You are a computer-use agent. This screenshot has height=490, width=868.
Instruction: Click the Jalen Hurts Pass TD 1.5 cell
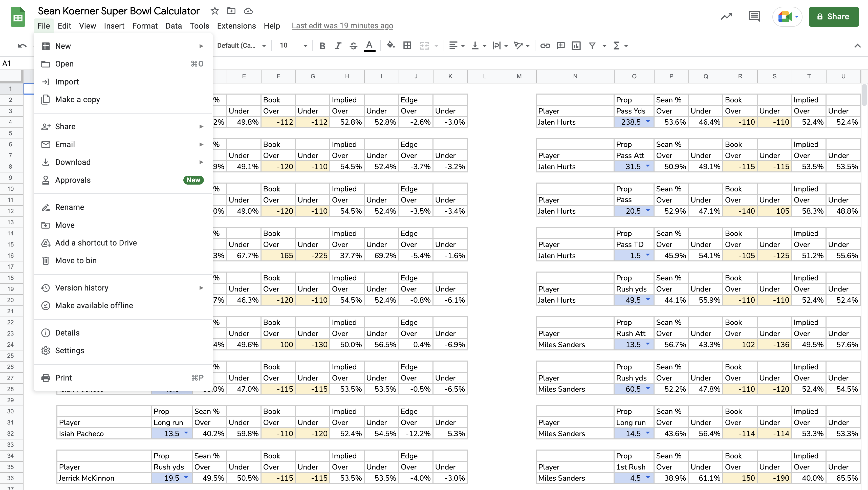[x=634, y=255]
